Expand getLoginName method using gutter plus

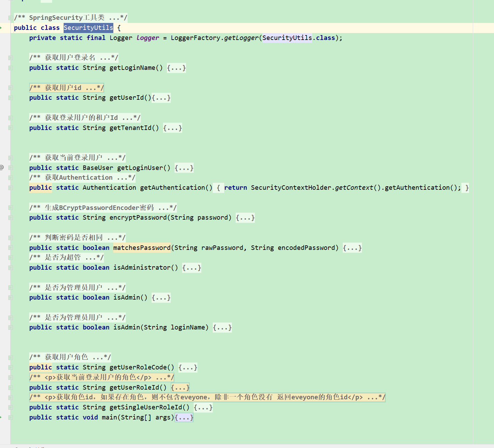coord(10,68)
